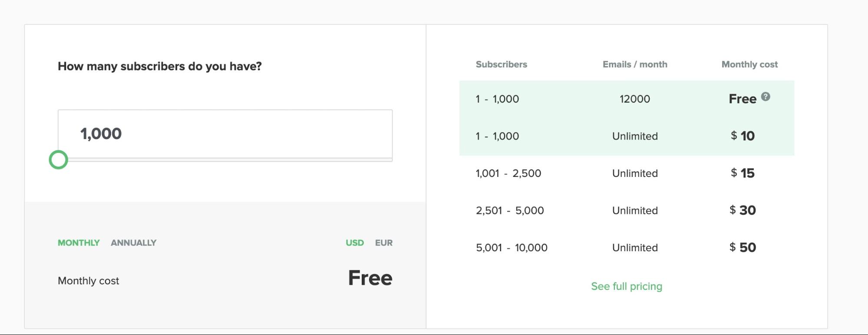Click the $30 price in the table
Screen dimensions: 868x335
coord(743,210)
